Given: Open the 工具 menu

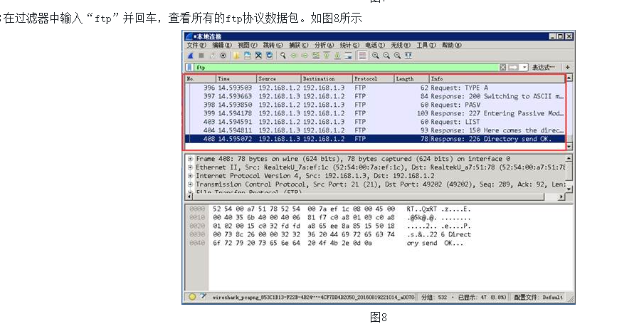Looking at the screenshot, I should click(x=426, y=45).
